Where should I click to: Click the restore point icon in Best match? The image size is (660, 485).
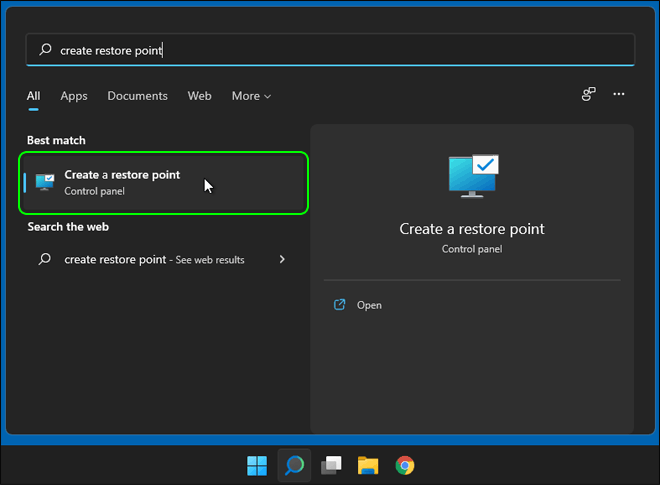click(45, 182)
